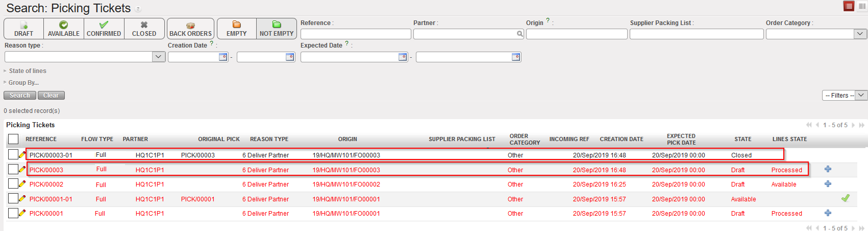Open the Order Category dropdown

(860, 34)
